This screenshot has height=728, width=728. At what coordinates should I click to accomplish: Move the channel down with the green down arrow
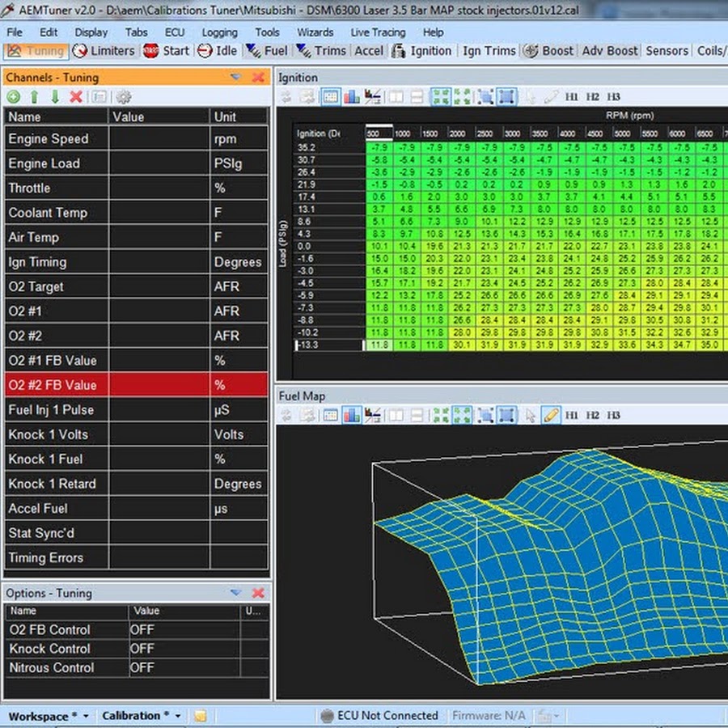click(x=55, y=96)
